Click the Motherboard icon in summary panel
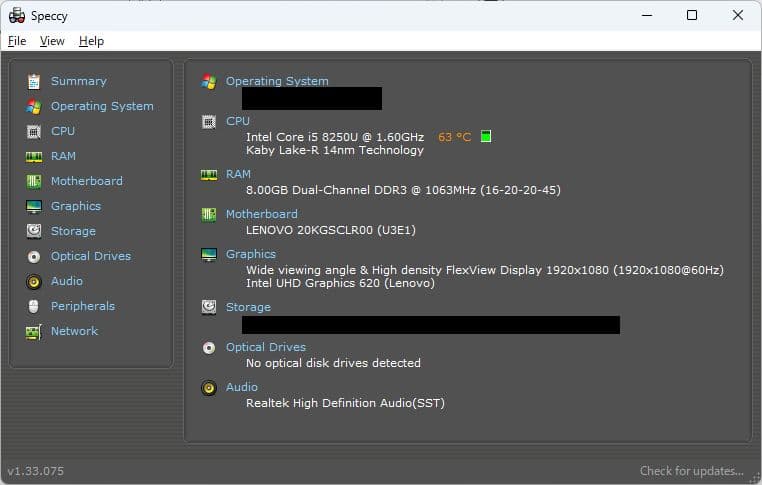The width and height of the screenshot is (762, 485). pyautogui.click(x=209, y=214)
